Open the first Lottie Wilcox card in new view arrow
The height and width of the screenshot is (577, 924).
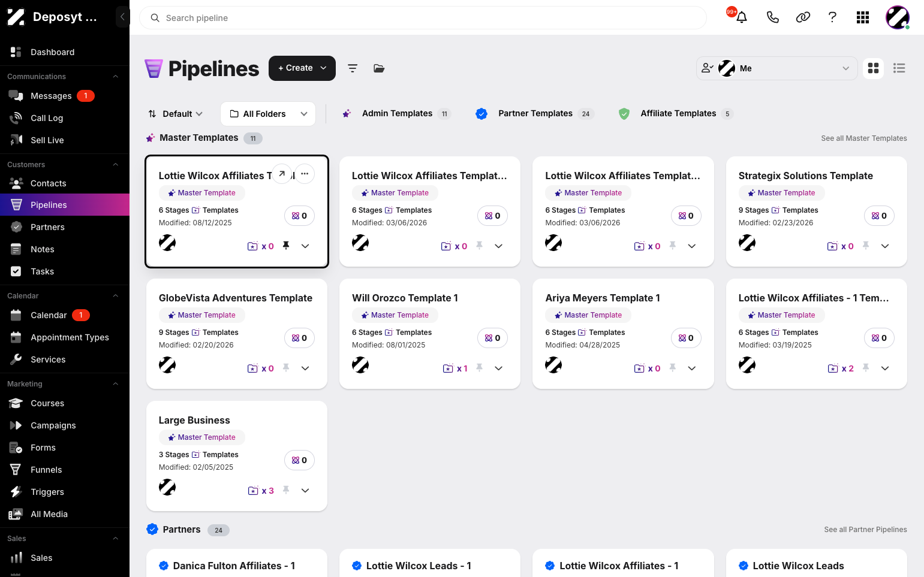coord(282,174)
